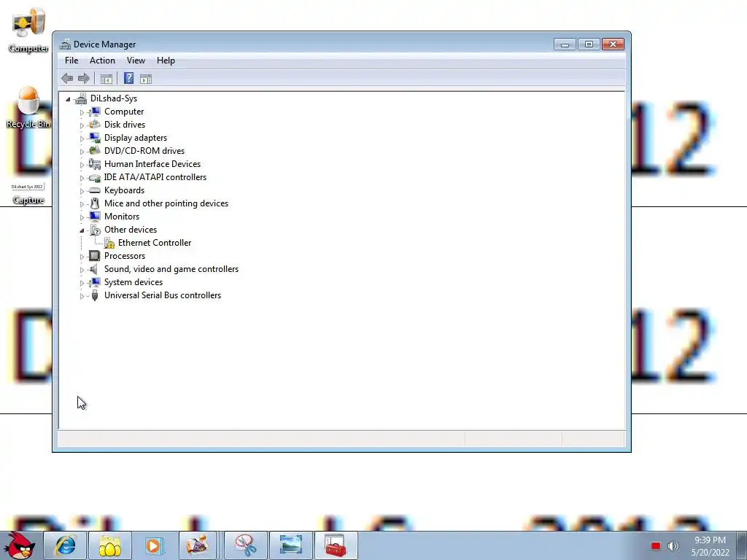
Task: Select the Recycle Bin desktop icon
Action: [28, 108]
